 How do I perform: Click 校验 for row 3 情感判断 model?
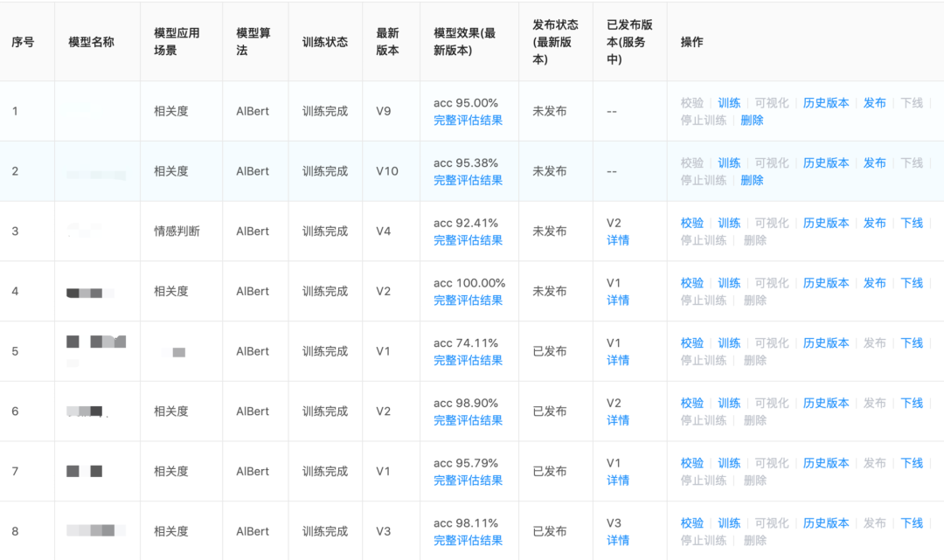[x=691, y=224]
